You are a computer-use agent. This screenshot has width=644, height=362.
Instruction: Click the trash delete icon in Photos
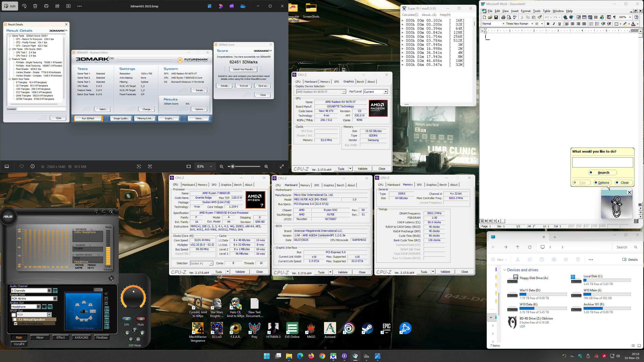pyautogui.click(x=35, y=6)
